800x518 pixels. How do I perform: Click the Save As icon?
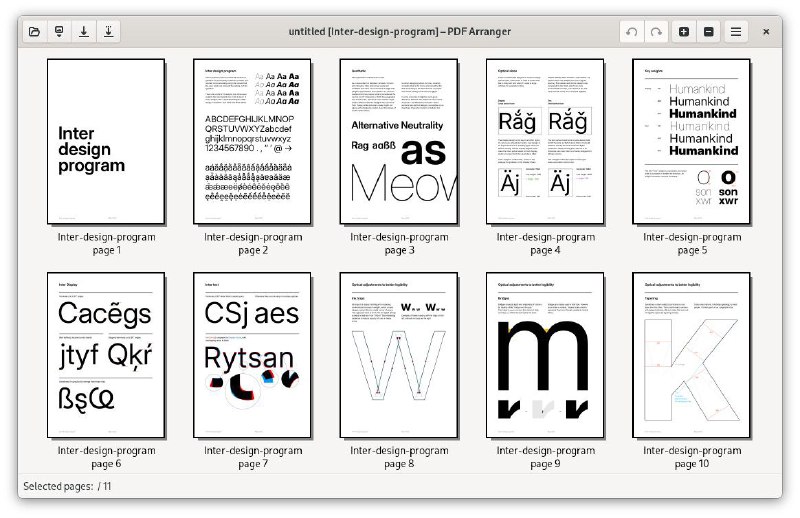point(109,32)
